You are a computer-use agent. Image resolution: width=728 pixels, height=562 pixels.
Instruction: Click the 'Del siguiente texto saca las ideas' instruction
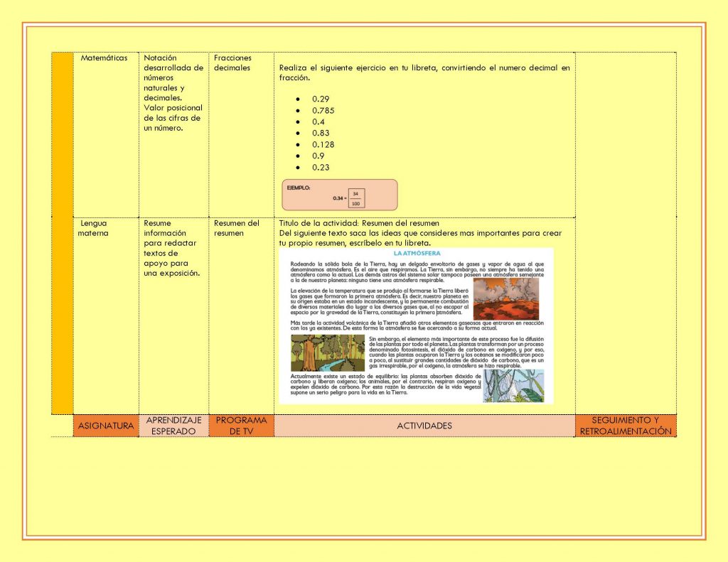420,238
